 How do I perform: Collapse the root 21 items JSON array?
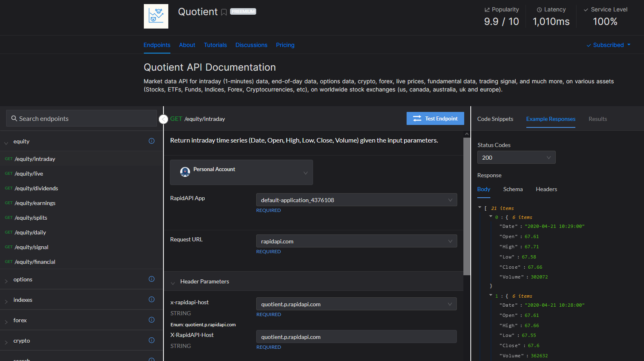click(480, 207)
